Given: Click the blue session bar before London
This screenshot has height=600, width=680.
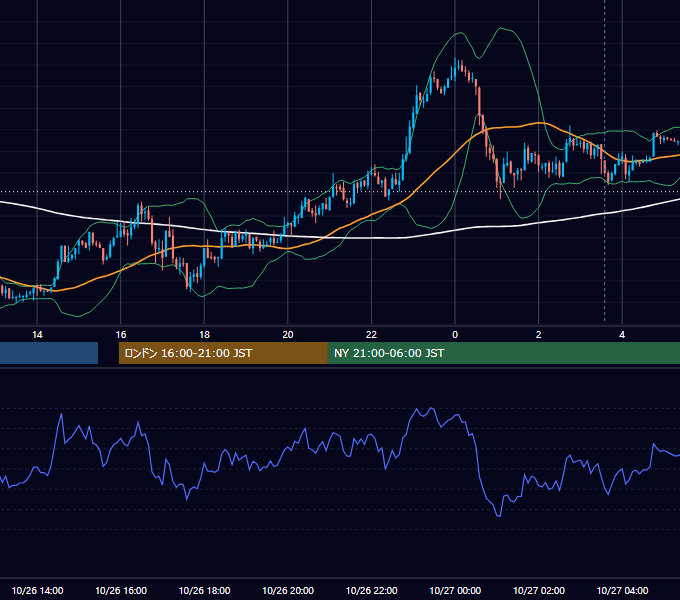Looking at the screenshot, I should pyautogui.click(x=49, y=353).
